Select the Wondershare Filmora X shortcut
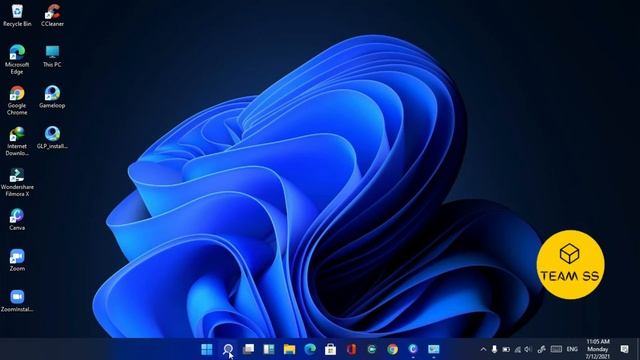 click(x=17, y=182)
